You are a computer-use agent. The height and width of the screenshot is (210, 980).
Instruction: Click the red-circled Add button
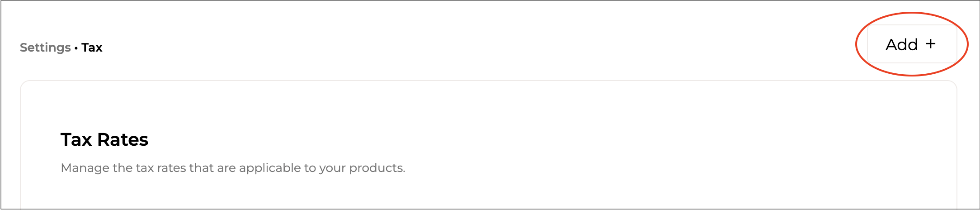point(911,44)
